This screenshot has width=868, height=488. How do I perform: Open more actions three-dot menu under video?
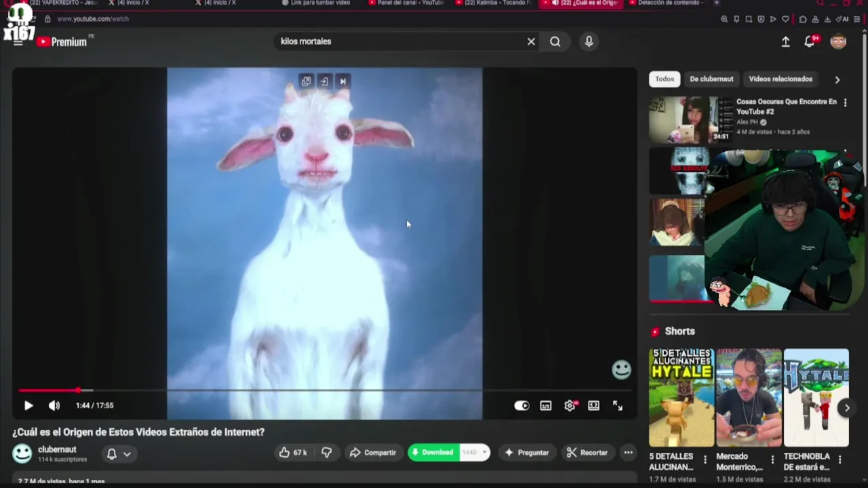click(629, 453)
